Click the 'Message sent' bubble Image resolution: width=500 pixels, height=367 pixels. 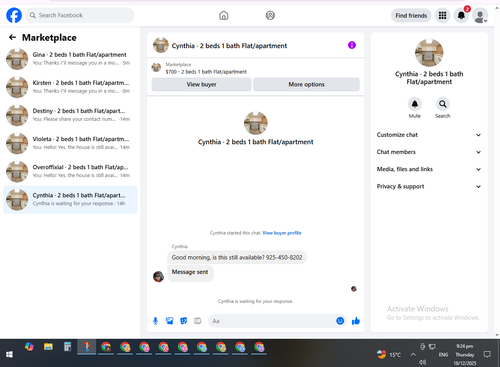click(190, 273)
